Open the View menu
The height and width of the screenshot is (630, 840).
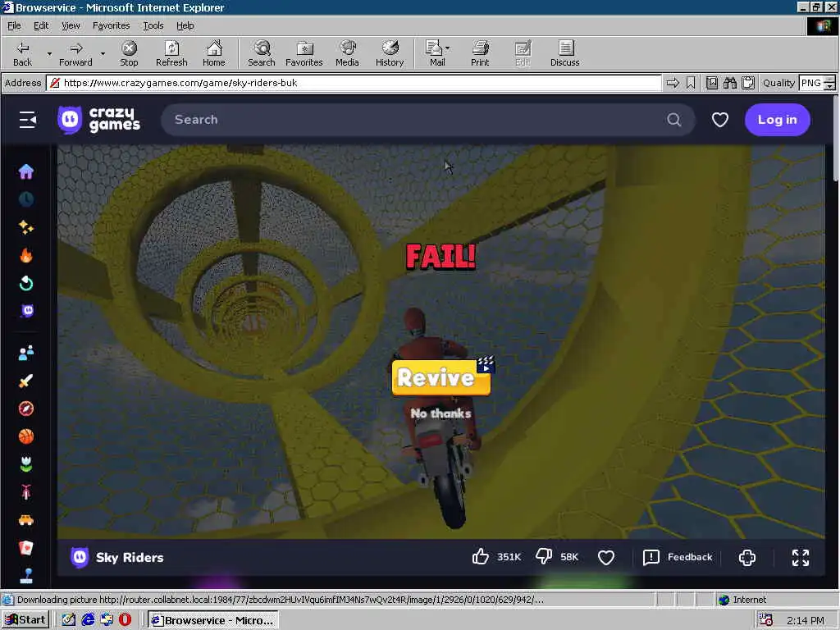pos(71,25)
